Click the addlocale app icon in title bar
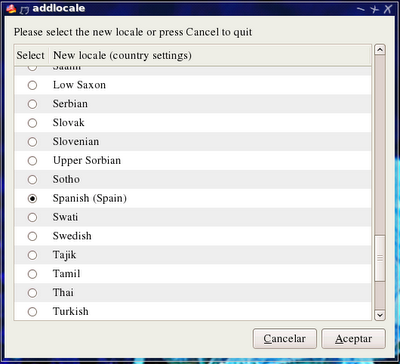 (11, 9)
